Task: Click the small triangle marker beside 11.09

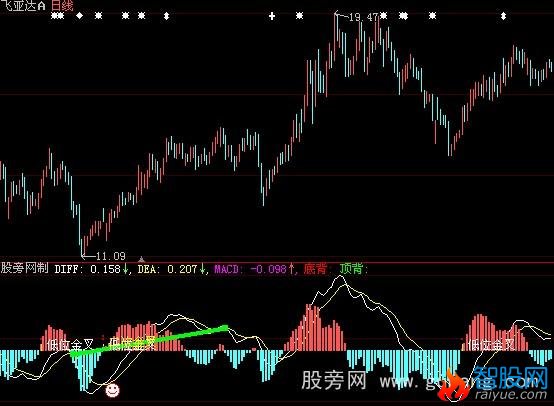Action: (141, 259)
